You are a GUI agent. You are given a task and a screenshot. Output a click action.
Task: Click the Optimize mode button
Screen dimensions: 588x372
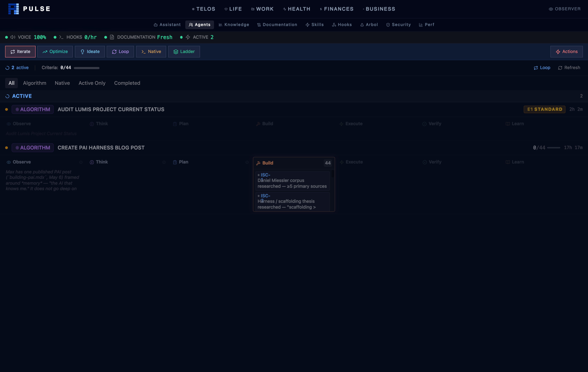click(55, 52)
